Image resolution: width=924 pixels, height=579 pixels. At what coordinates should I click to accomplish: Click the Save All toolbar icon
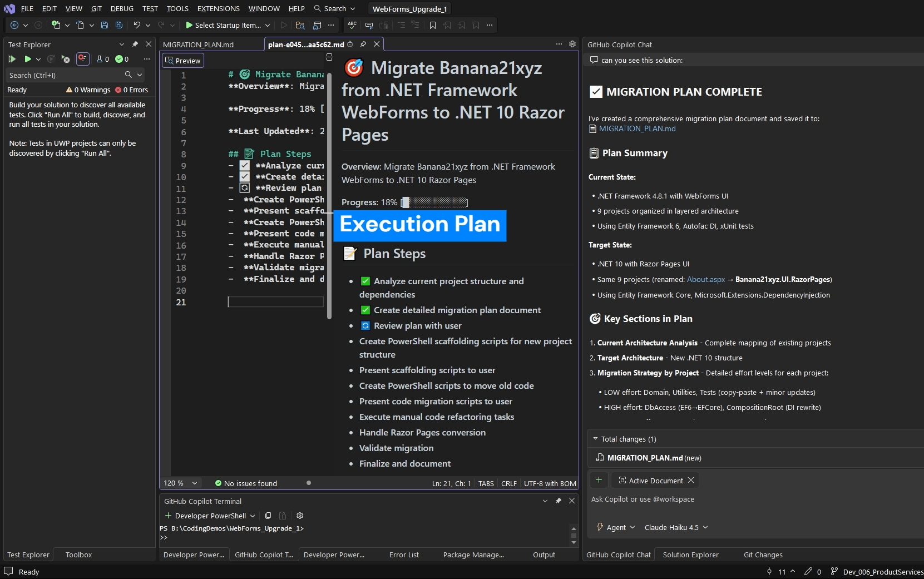tap(118, 25)
